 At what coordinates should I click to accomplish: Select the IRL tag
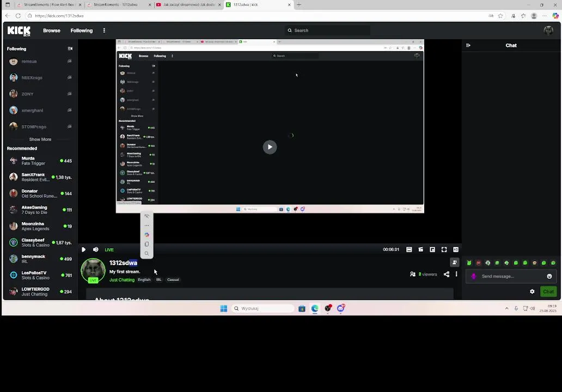(x=158, y=280)
